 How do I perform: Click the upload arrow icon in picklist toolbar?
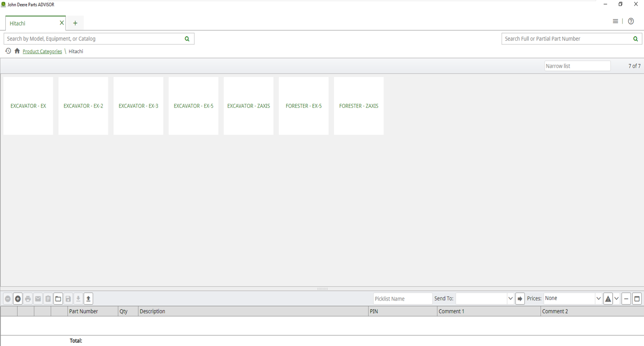(x=88, y=299)
